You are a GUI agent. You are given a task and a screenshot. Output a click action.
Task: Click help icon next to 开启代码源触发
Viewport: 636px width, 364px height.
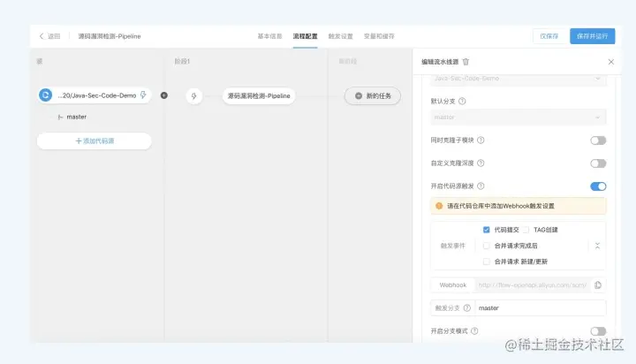pyautogui.click(x=481, y=186)
